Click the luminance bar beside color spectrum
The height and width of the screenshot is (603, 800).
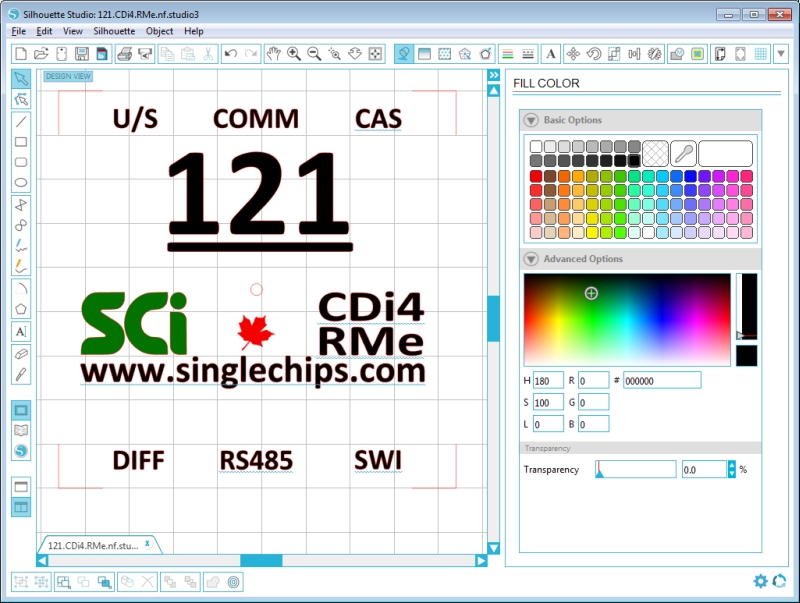tap(747, 306)
